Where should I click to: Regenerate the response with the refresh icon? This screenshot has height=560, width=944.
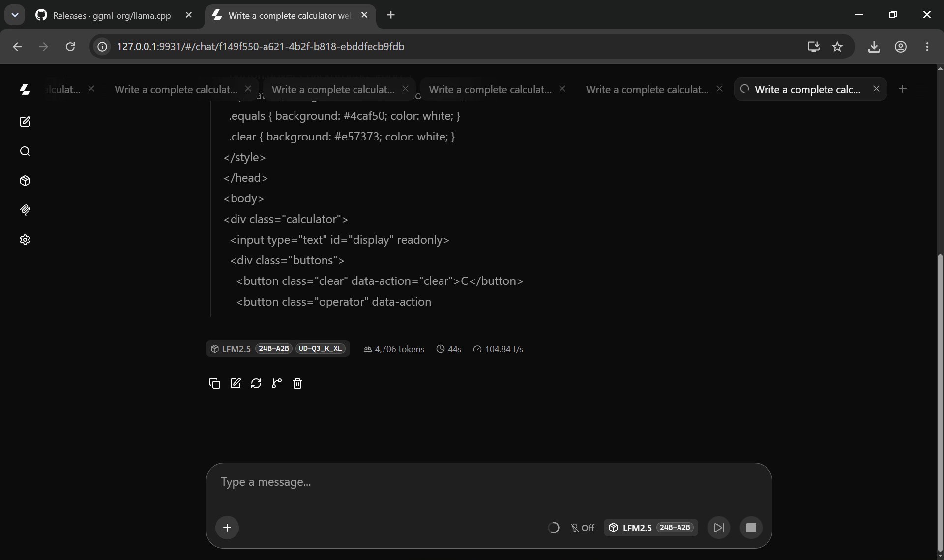click(x=256, y=383)
